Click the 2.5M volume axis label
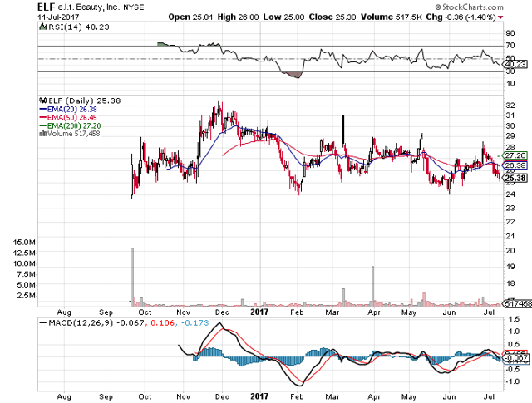The image size is (532, 403). tap(27, 296)
